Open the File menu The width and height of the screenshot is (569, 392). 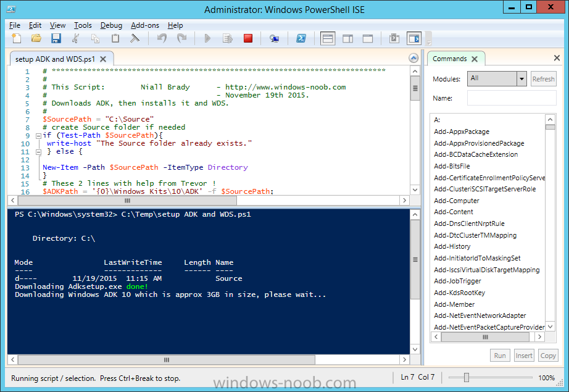tap(15, 25)
